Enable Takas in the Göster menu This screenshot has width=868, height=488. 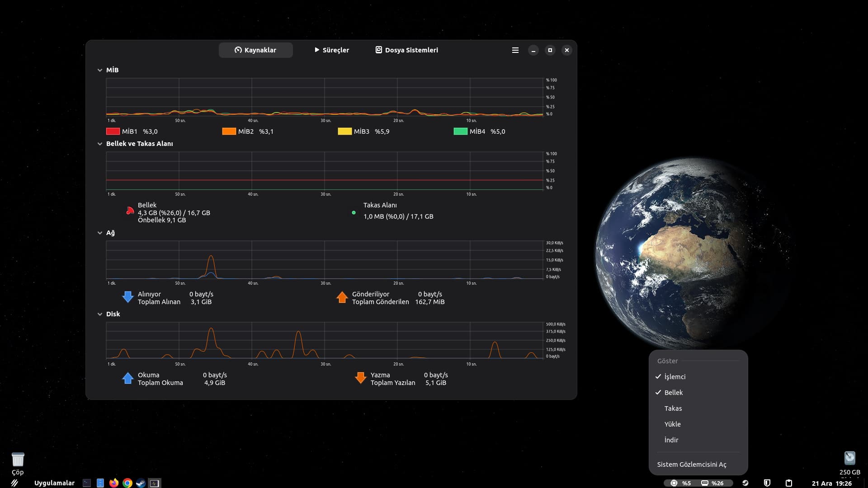(673, 408)
